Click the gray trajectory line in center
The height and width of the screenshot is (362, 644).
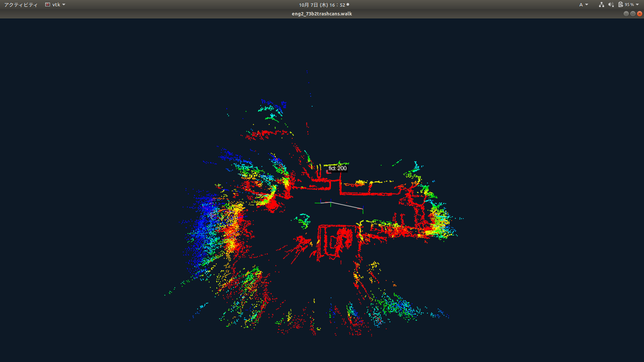[345, 205]
